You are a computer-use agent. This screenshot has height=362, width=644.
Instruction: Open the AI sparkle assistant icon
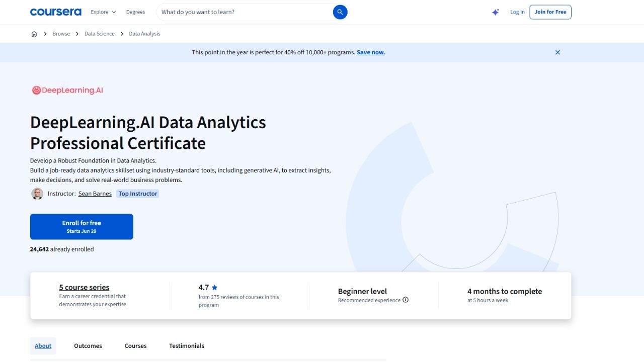click(496, 12)
